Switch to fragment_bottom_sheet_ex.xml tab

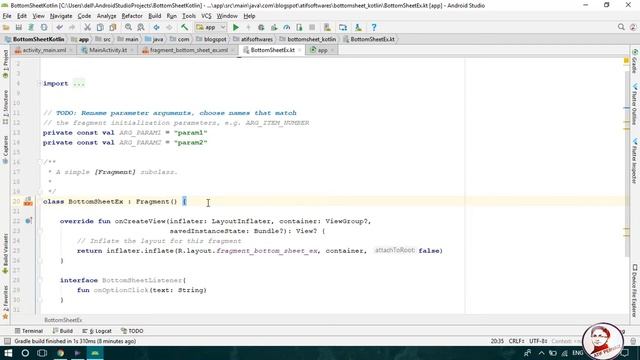click(188, 50)
